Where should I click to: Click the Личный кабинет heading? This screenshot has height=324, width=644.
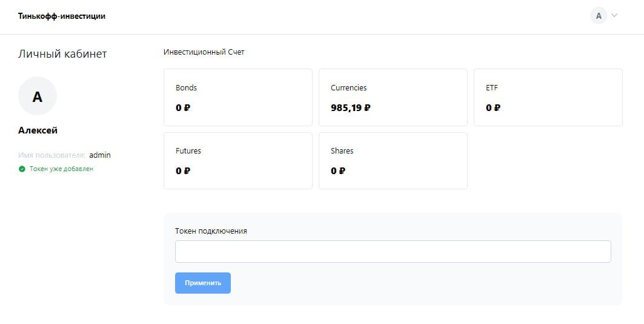click(62, 54)
